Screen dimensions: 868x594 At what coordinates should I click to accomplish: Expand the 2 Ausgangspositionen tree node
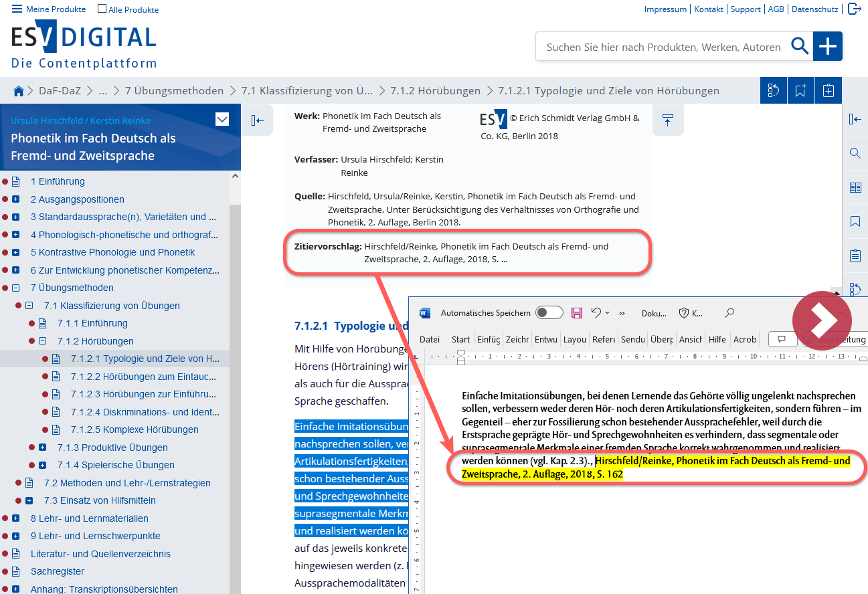point(16,199)
